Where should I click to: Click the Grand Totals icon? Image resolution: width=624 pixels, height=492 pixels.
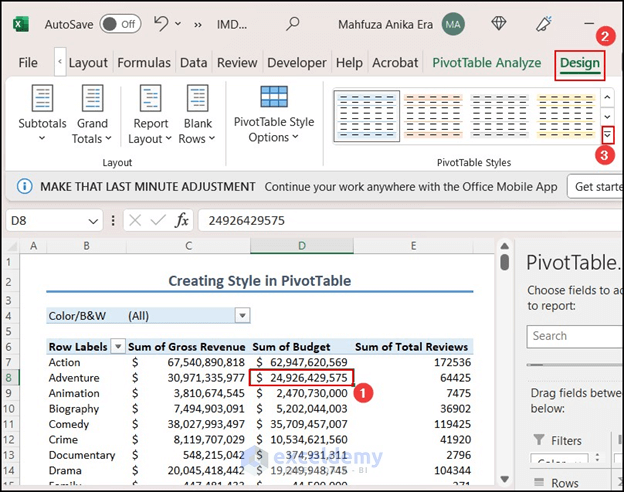click(93, 100)
